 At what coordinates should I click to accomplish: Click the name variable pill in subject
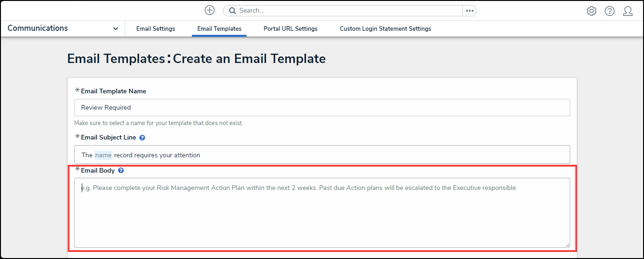[103, 155]
